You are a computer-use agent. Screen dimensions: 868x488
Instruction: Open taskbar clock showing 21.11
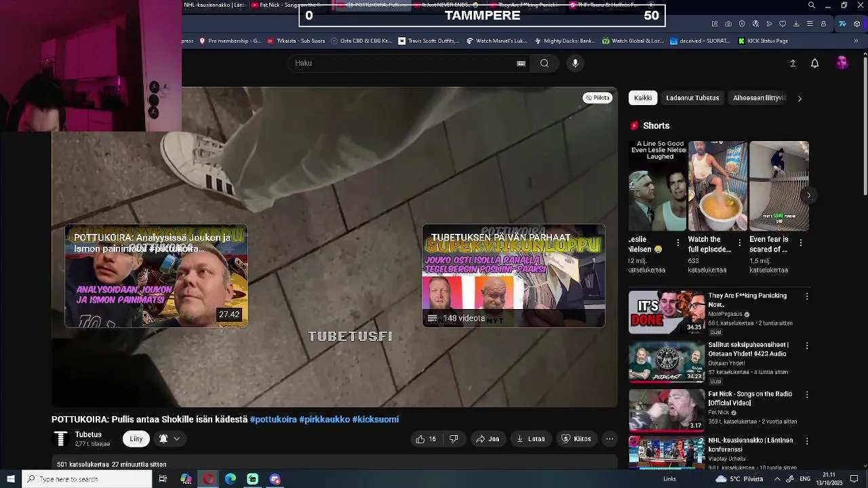click(x=829, y=479)
